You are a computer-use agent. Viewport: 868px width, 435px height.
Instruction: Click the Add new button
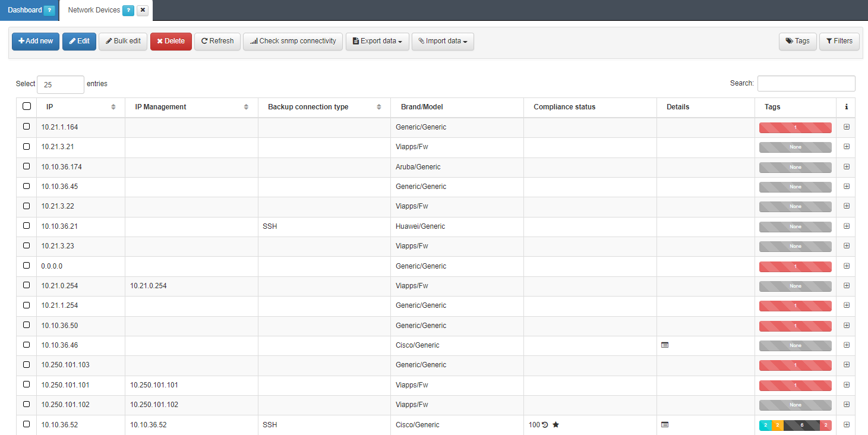tap(36, 42)
